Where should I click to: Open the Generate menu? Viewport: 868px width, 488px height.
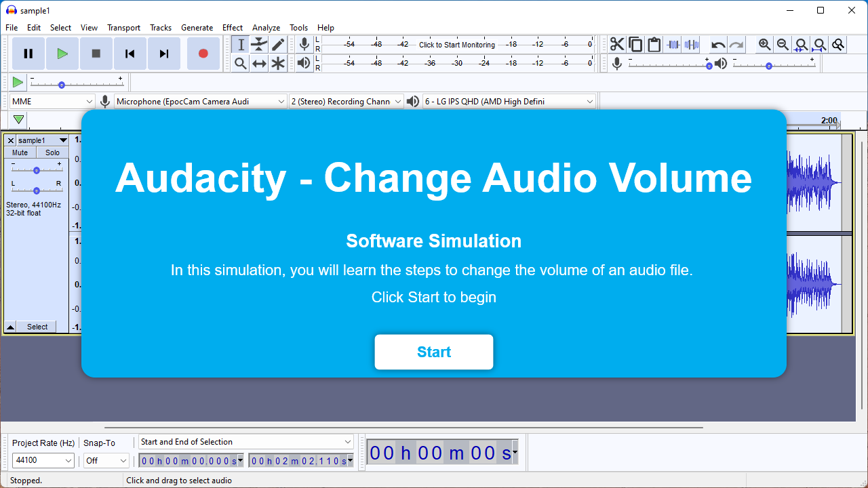pyautogui.click(x=197, y=28)
